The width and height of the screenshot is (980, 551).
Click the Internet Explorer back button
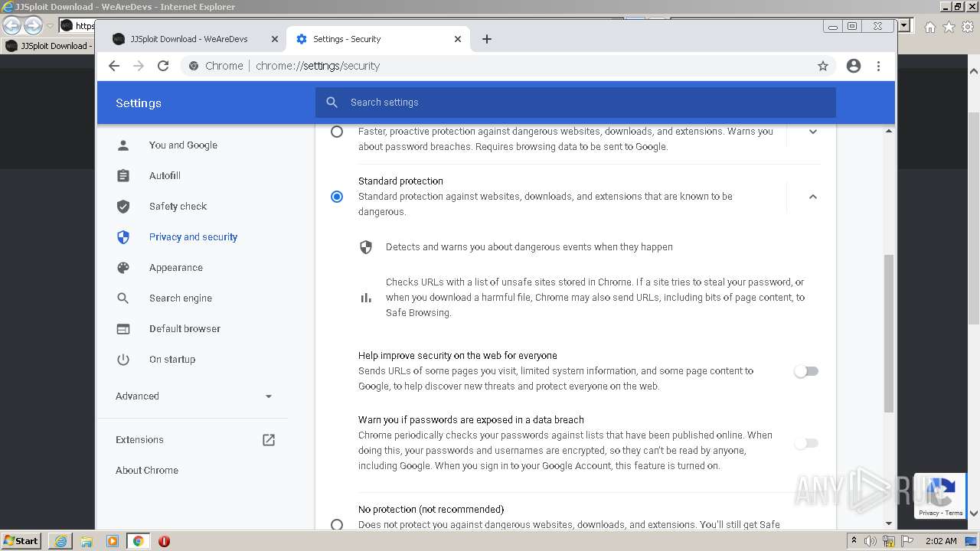click(11, 26)
